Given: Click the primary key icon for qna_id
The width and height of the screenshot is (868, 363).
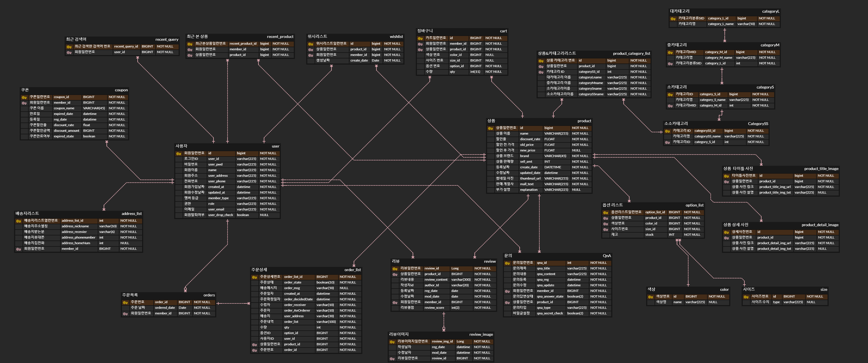Looking at the screenshot, I should 507,263.
